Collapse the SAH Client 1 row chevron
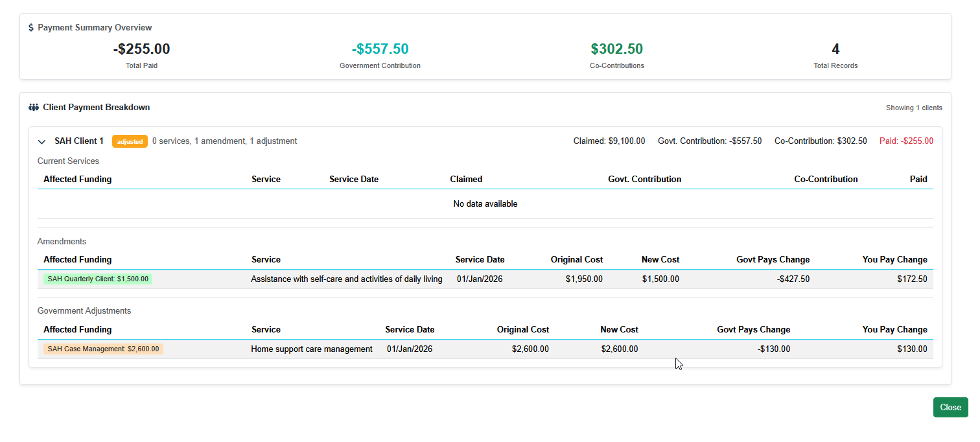Screen dimensions: 980x442 point(42,141)
